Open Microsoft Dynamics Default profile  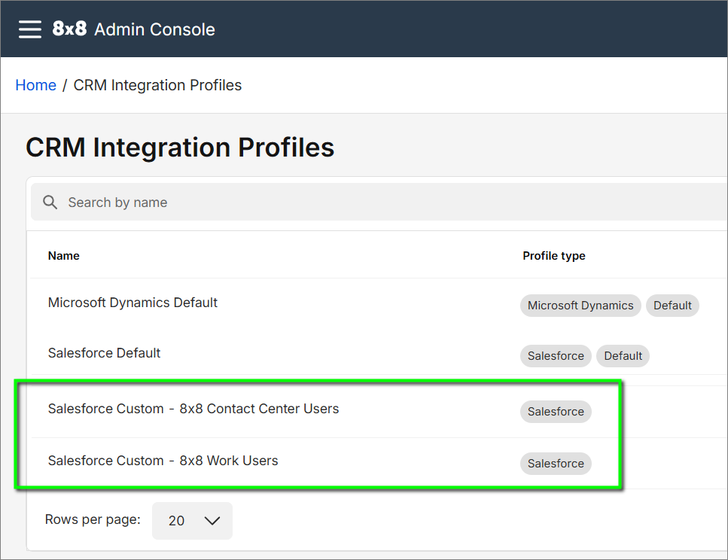pyautogui.click(x=133, y=303)
